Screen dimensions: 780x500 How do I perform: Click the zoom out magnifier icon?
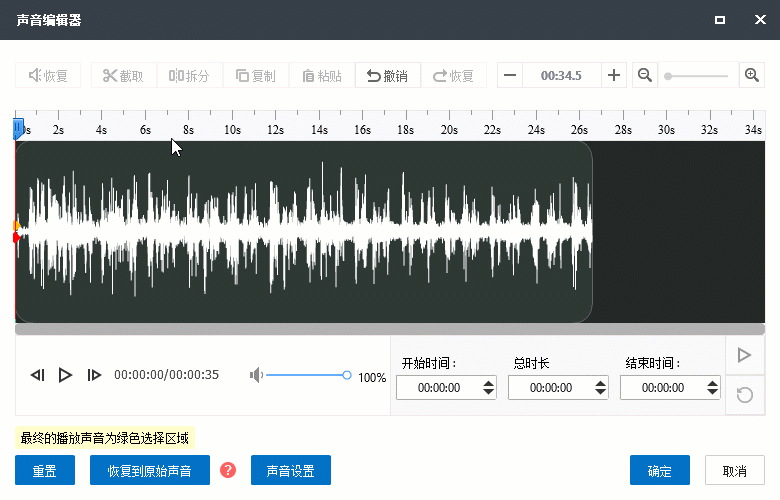coord(645,75)
